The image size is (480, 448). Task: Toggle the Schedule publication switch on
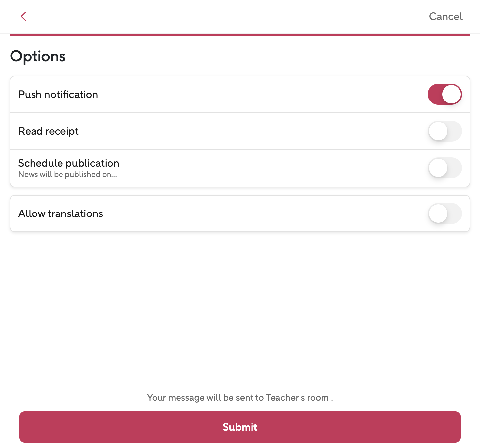tap(444, 168)
